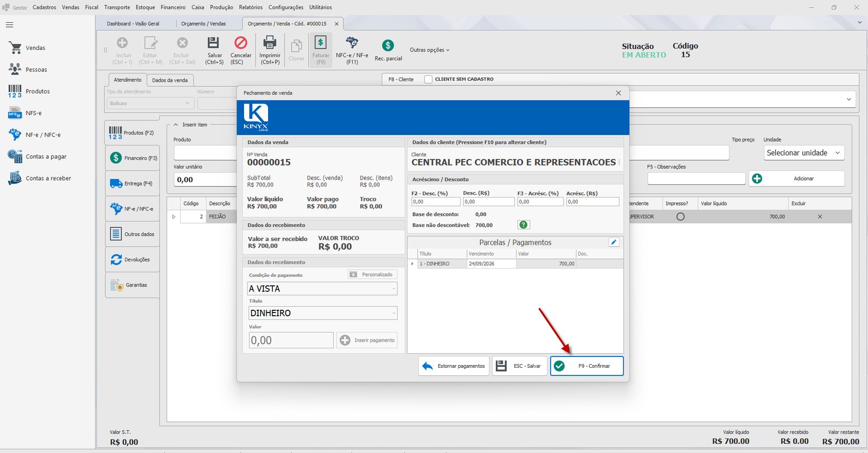Viewport: 868px width, 453px height.
Task: Click the Personalizado button
Action: 373,275
